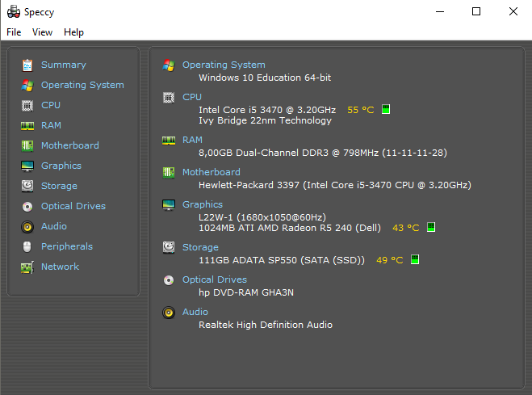532x395 pixels.
Task: Open the Operating System heading link in main panel
Action: (x=224, y=65)
